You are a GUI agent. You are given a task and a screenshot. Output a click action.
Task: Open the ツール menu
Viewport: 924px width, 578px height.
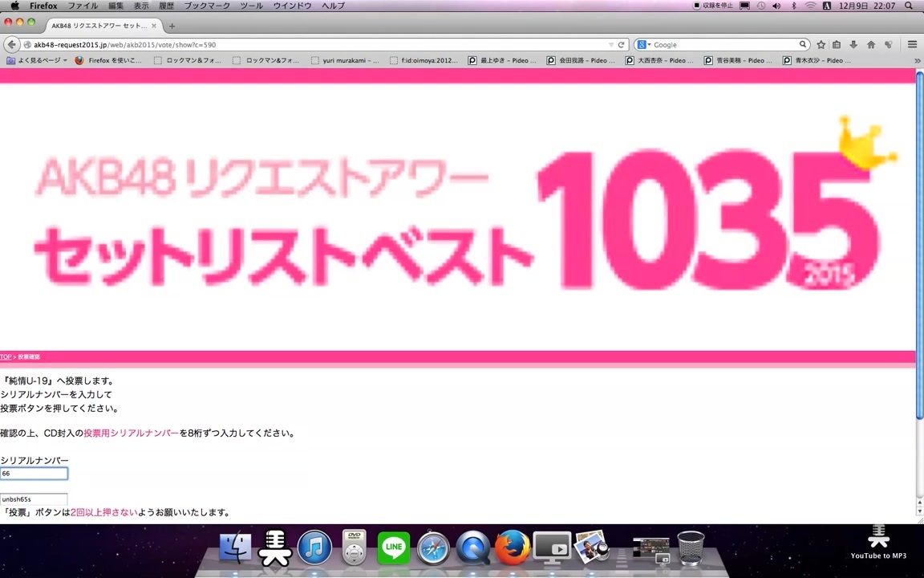252,6
